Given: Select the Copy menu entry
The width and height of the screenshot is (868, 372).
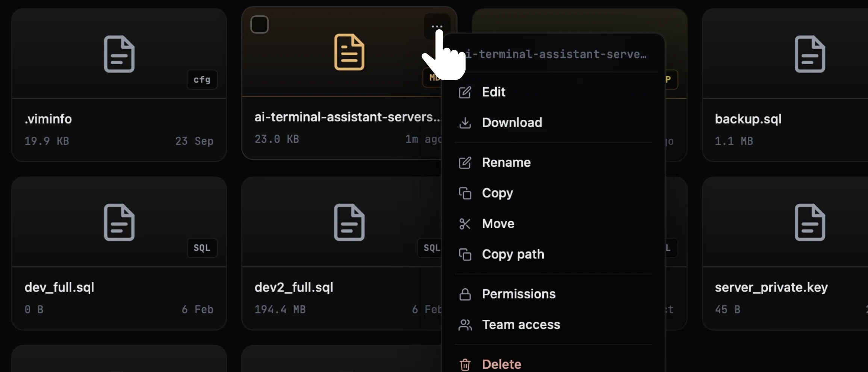Looking at the screenshot, I should click(553, 193).
